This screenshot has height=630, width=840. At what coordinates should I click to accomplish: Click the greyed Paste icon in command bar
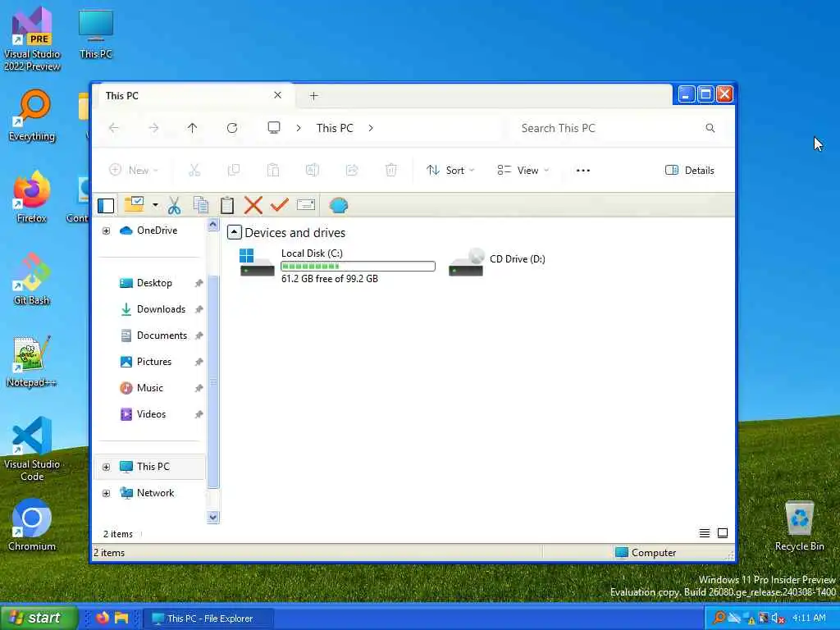click(273, 171)
